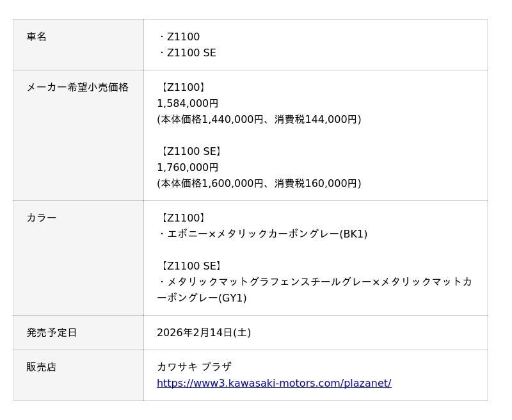Viewport: 512px width, 420px height.
Task: Click the 【Z1100】 heading in カラー row
Action: (182, 218)
